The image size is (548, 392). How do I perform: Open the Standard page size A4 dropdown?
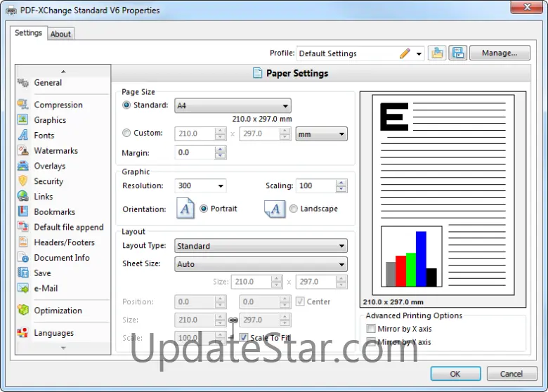(x=233, y=105)
